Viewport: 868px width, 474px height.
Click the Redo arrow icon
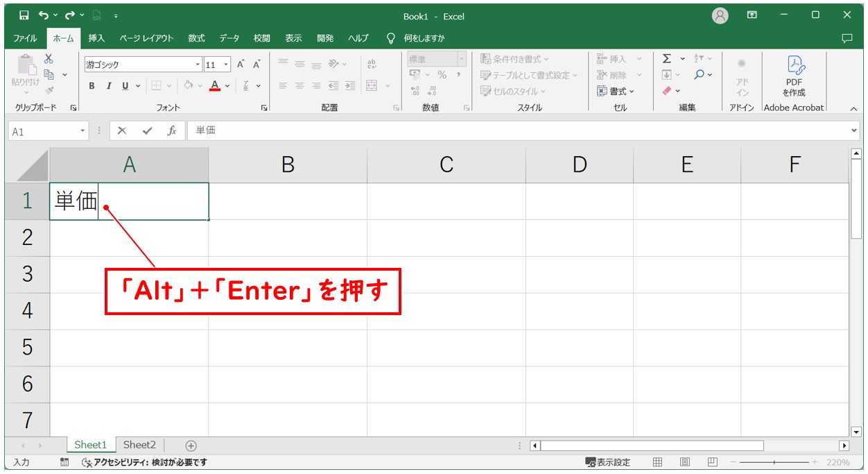tap(70, 15)
